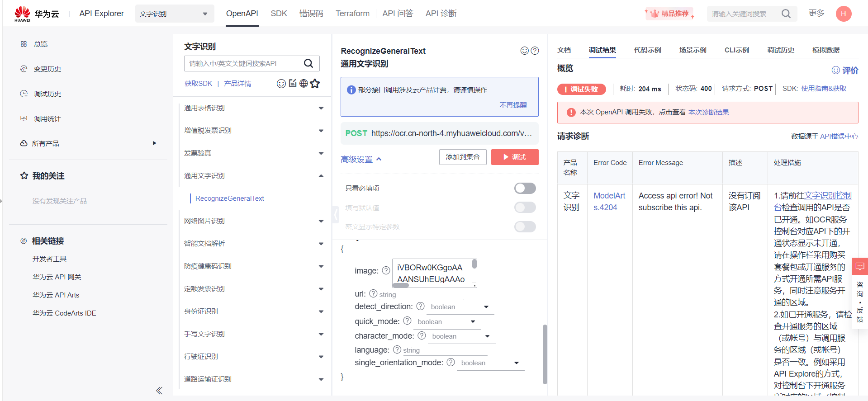Click the 不再提醒 link
The width and height of the screenshot is (868, 401).
(513, 105)
